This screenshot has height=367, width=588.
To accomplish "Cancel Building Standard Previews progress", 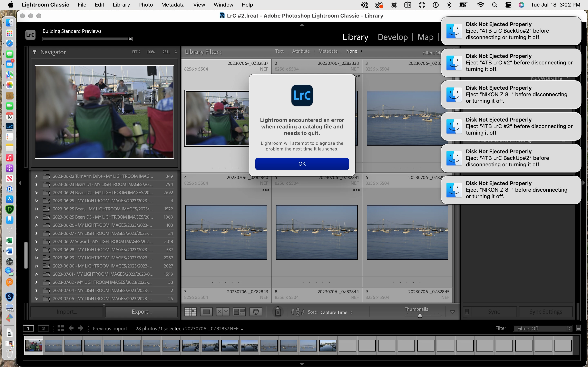I will [130, 39].
